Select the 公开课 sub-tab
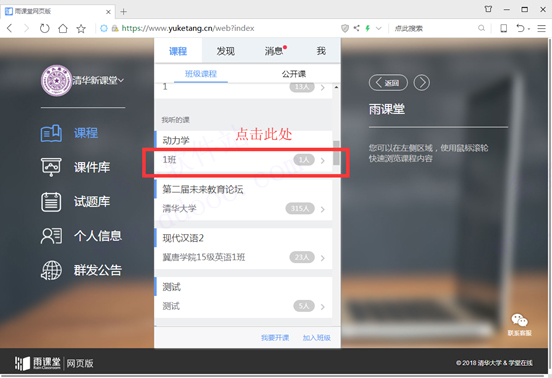The height and width of the screenshot is (378, 552). coord(294,74)
